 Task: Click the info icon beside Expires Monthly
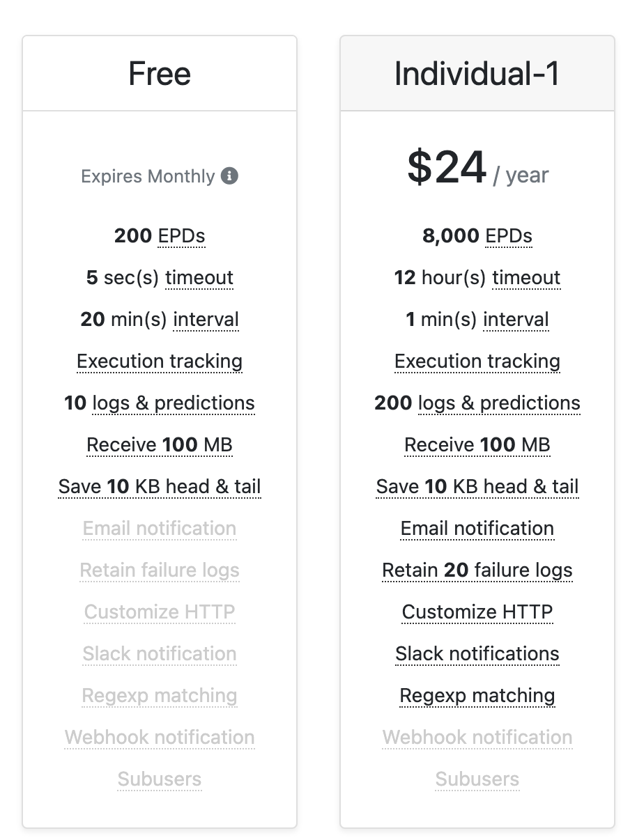point(230,176)
